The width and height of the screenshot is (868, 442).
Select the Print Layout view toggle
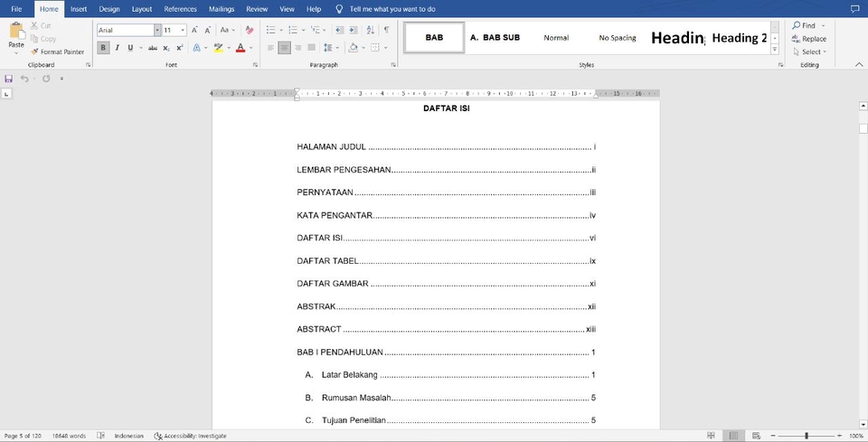(x=733, y=436)
